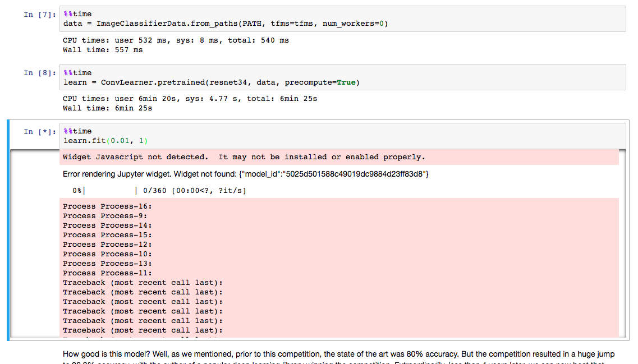Click the In [*] running cell prompt
638x364 pixels.
pos(40,131)
